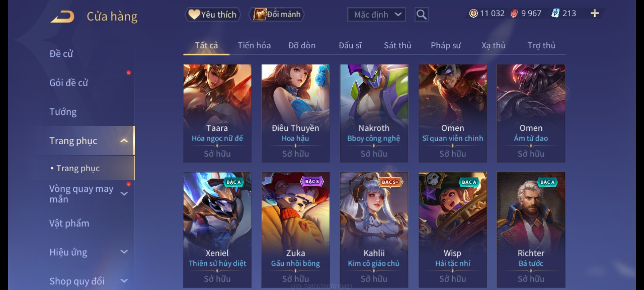Select the Pháp sư tab
This screenshot has width=644, height=290.
coord(446,45)
